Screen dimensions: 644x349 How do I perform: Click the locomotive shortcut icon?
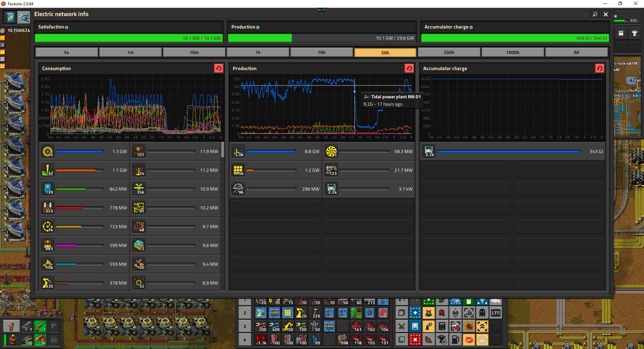[x=455, y=313]
